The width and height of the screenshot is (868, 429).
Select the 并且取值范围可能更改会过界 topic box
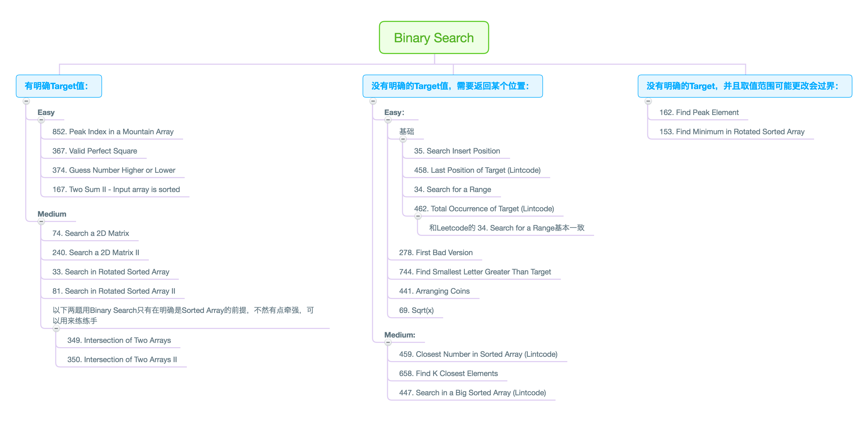tap(745, 86)
